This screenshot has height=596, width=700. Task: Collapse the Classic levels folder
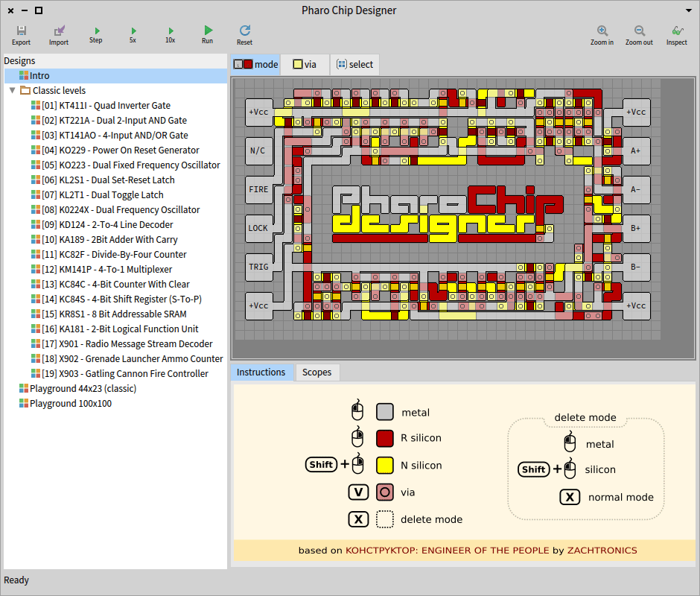(x=13, y=90)
